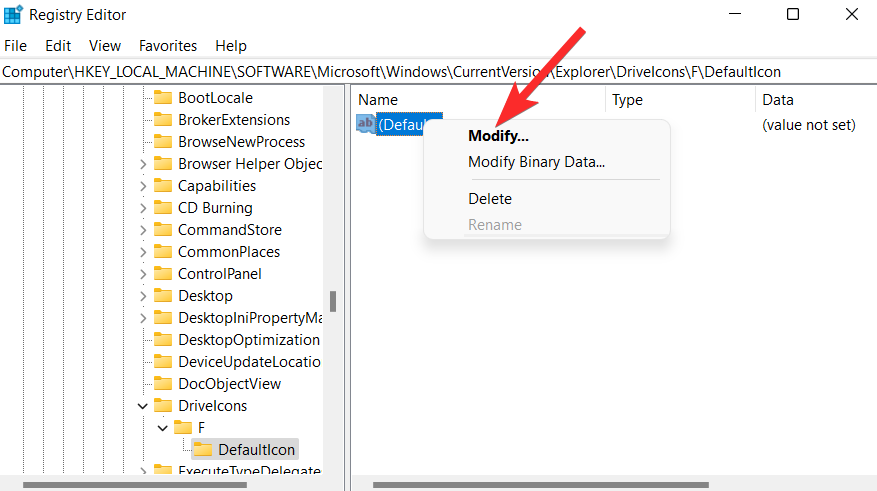The height and width of the screenshot is (491, 877).
Task: Click the Desktop folder icon in tree
Action: click(x=163, y=296)
